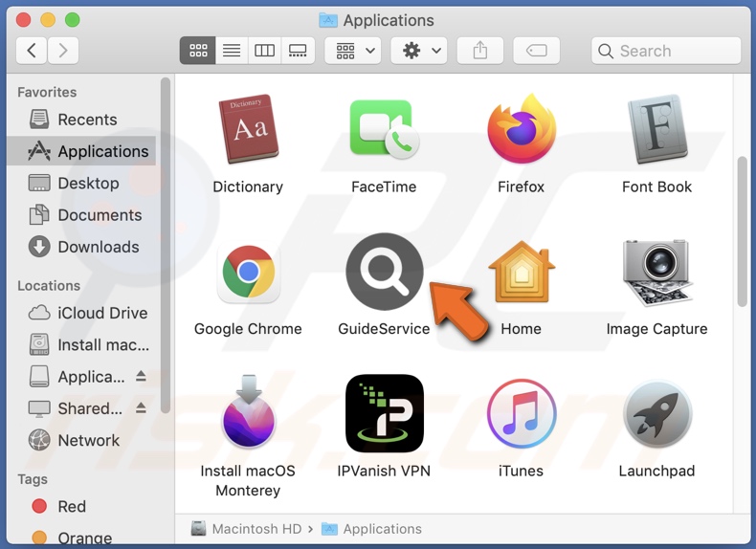Screen dimensions: 756x549
Task: Eject the Shared… volume
Action: pyautogui.click(x=141, y=408)
